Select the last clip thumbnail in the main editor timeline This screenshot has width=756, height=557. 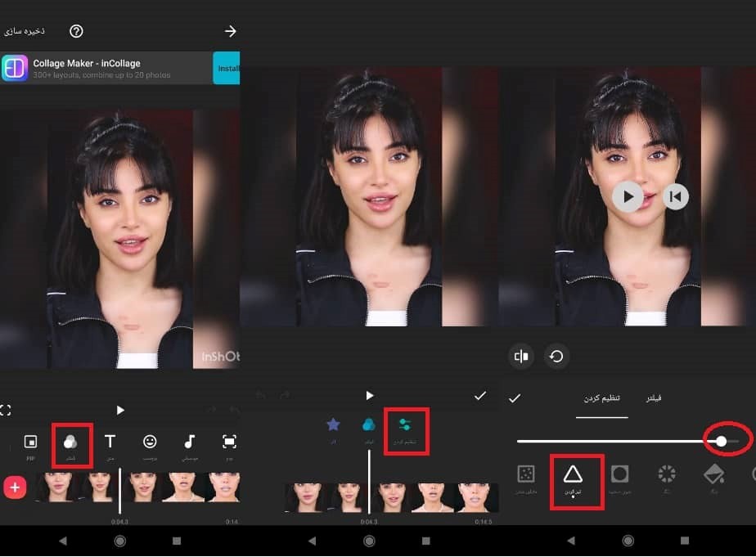tap(224, 487)
